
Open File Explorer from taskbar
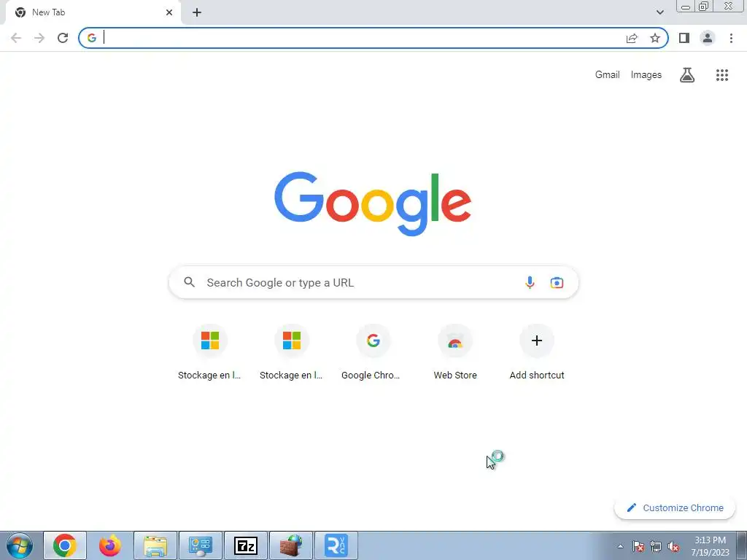coord(155,545)
